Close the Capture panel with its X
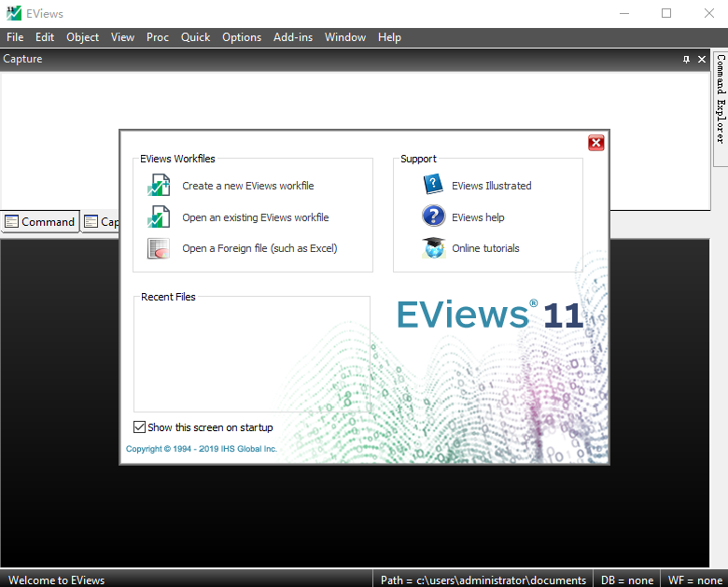 [x=701, y=60]
